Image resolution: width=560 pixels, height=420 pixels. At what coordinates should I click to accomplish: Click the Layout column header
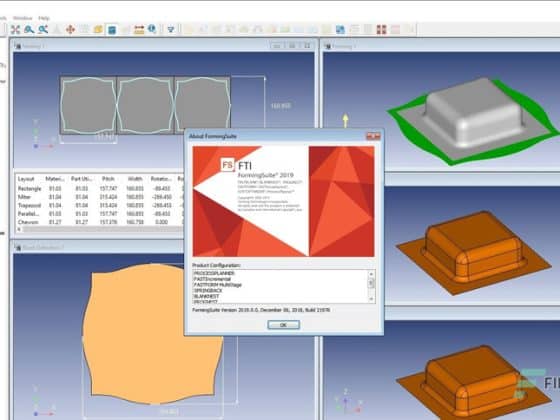[26, 179]
